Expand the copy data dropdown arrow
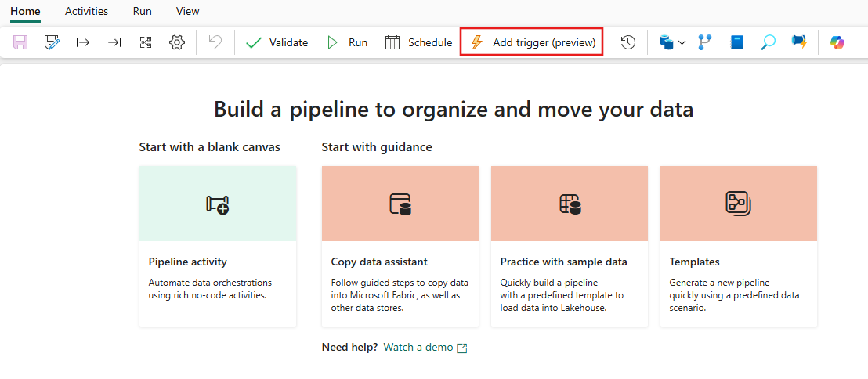868x379 pixels. click(x=682, y=42)
